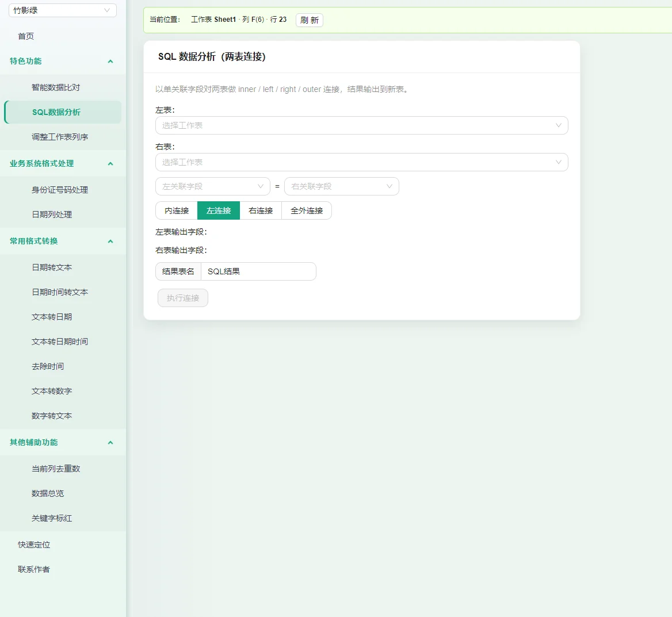
Task: Open the 左表 worksheet dropdown
Action: (362, 125)
